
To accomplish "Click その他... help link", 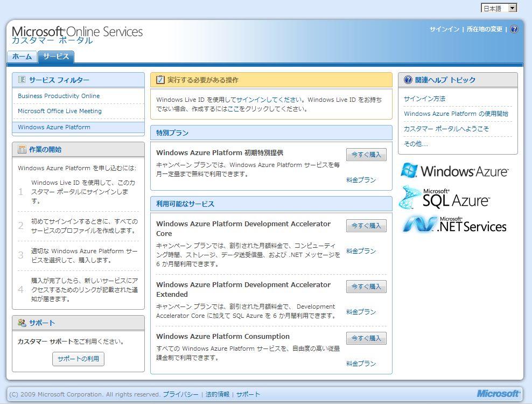I will point(416,144).
